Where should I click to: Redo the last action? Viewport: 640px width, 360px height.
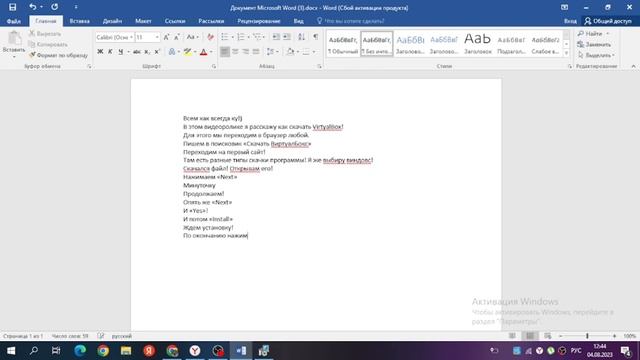[54, 7]
